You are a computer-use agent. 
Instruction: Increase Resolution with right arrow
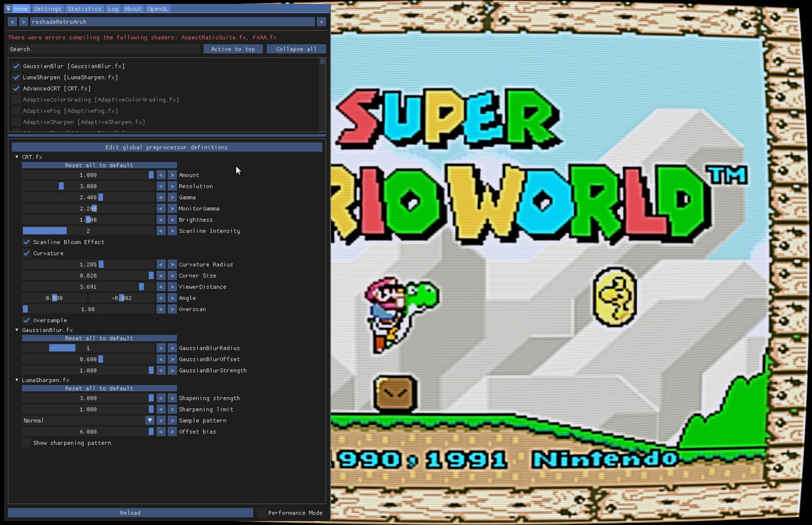tap(172, 186)
